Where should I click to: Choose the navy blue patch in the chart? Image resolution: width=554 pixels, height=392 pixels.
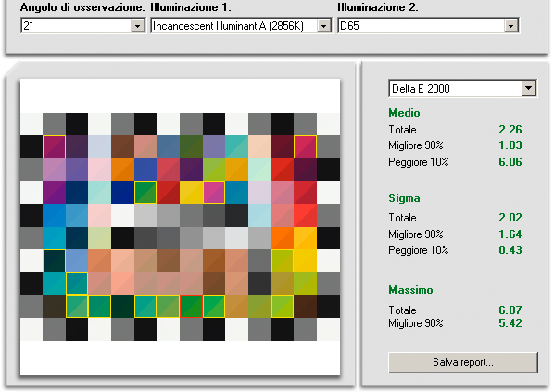point(122,192)
